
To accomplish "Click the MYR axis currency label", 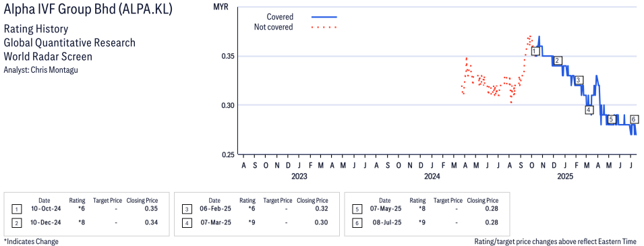I will point(220,7).
